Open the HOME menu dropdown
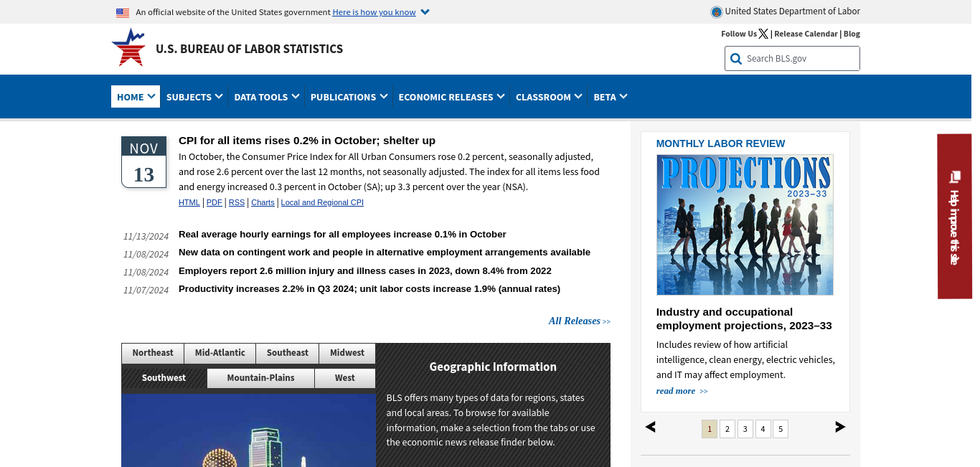The image size is (980, 467). (136, 97)
